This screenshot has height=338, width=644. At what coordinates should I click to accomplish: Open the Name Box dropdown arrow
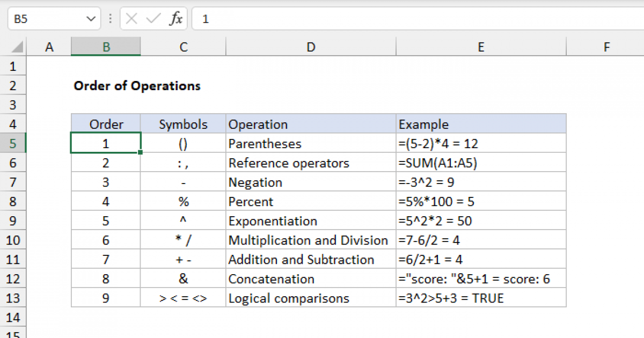(90, 19)
